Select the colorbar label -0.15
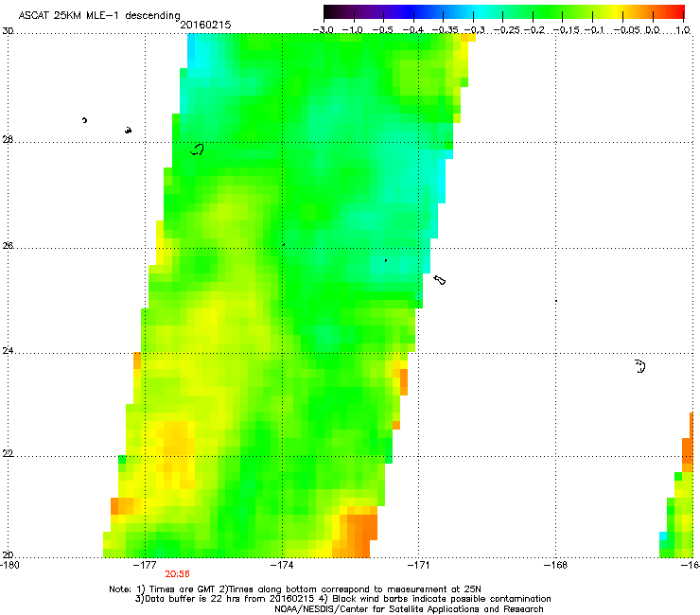Viewport: 700px width, 615px height. pos(566,30)
